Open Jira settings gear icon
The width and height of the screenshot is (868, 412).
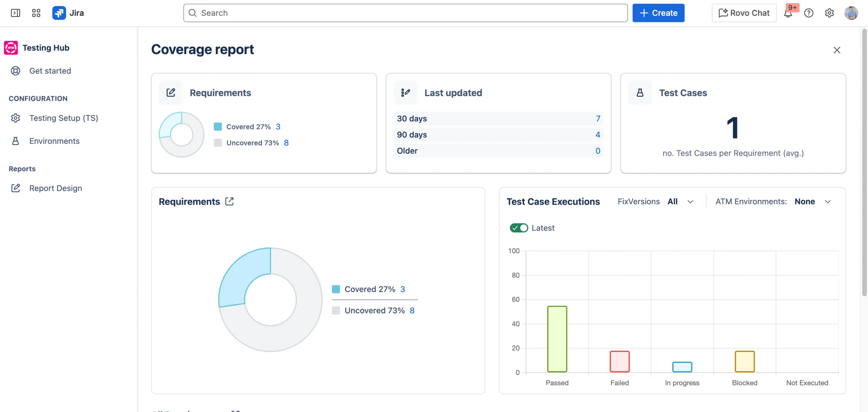(x=830, y=13)
